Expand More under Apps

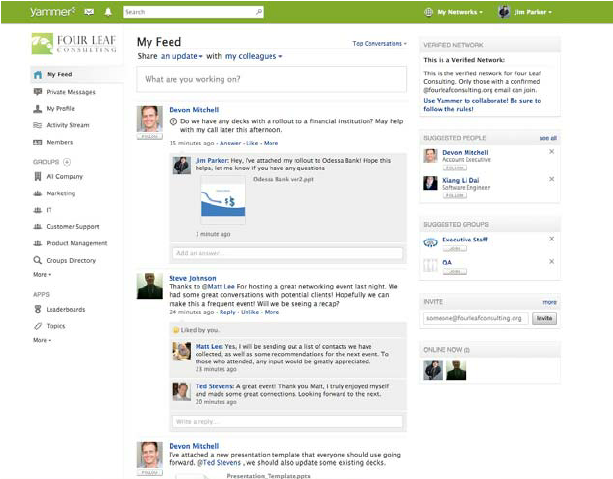click(x=42, y=340)
